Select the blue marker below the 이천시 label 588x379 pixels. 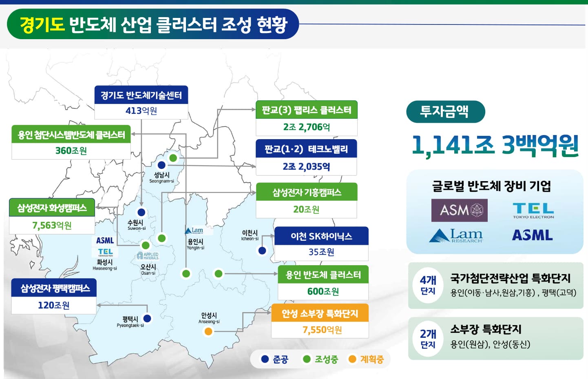[262, 250]
